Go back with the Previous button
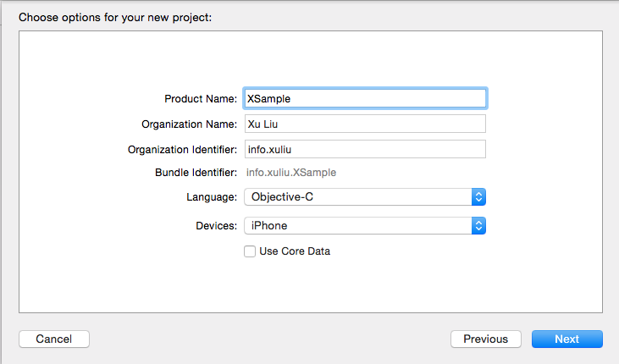Screen dimensions: 619x364 (486, 339)
